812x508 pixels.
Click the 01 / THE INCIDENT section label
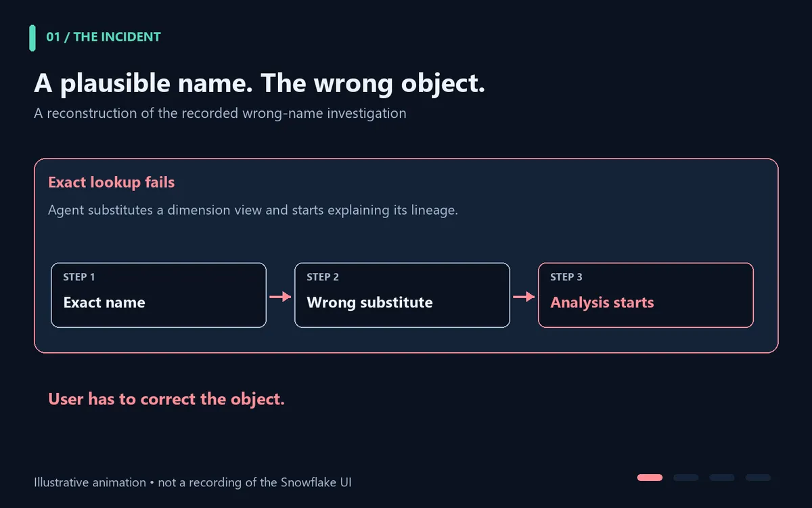click(104, 37)
